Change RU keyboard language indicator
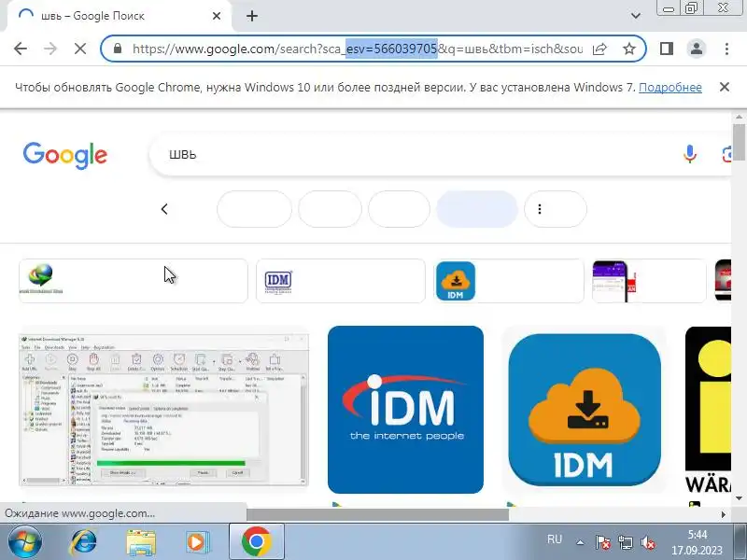Image resolution: width=747 pixels, height=560 pixels. (x=555, y=539)
